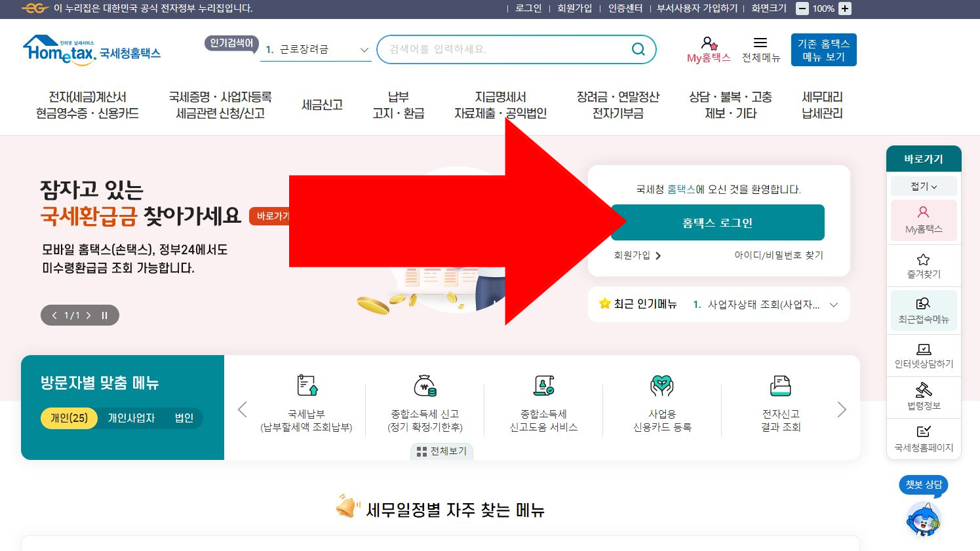This screenshot has height=551, width=980.
Task: Open the 최근접속메뉴 sidebar icon
Action: click(924, 303)
